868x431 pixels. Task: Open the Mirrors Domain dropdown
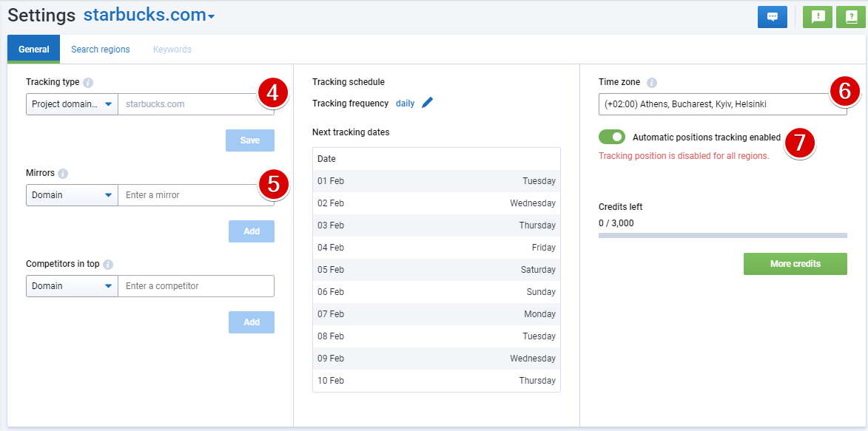tap(72, 194)
